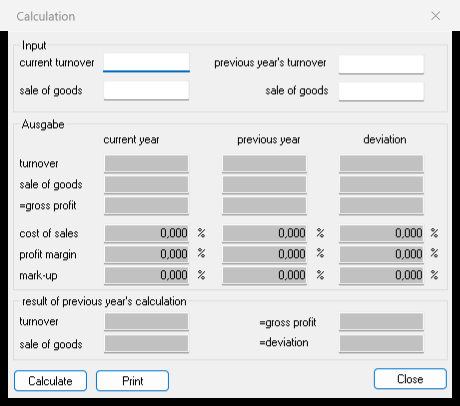This screenshot has width=460, height=406.
Task: Click the =deviation result field
Action: pyautogui.click(x=381, y=344)
